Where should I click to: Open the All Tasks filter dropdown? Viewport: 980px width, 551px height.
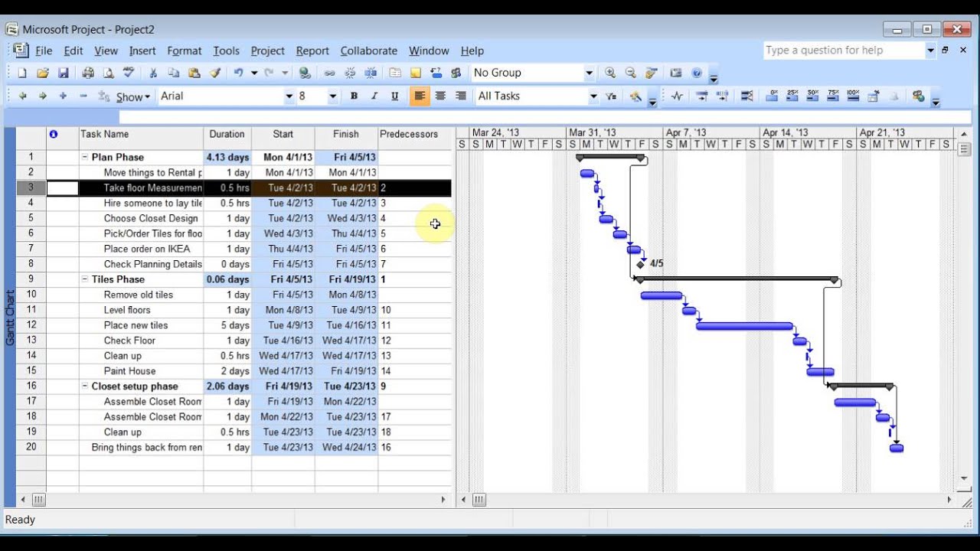click(595, 96)
